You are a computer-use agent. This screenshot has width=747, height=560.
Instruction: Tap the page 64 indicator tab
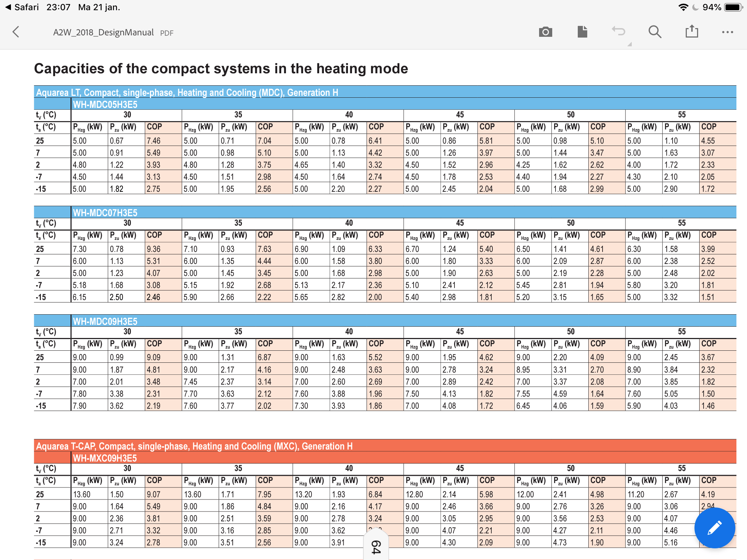(x=376, y=547)
